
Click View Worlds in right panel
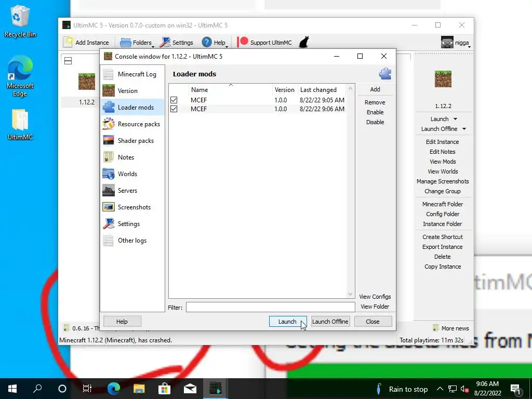[443, 171]
